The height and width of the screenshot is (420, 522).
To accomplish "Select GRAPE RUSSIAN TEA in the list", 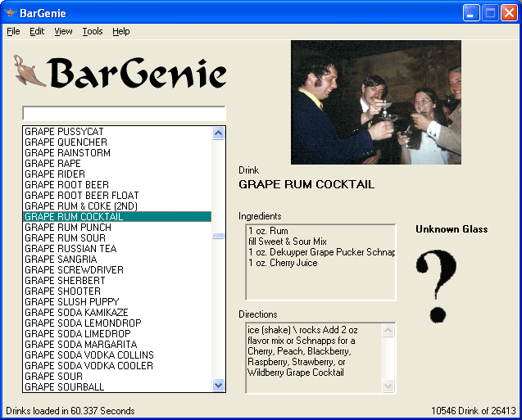I will click(x=117, y=249).
